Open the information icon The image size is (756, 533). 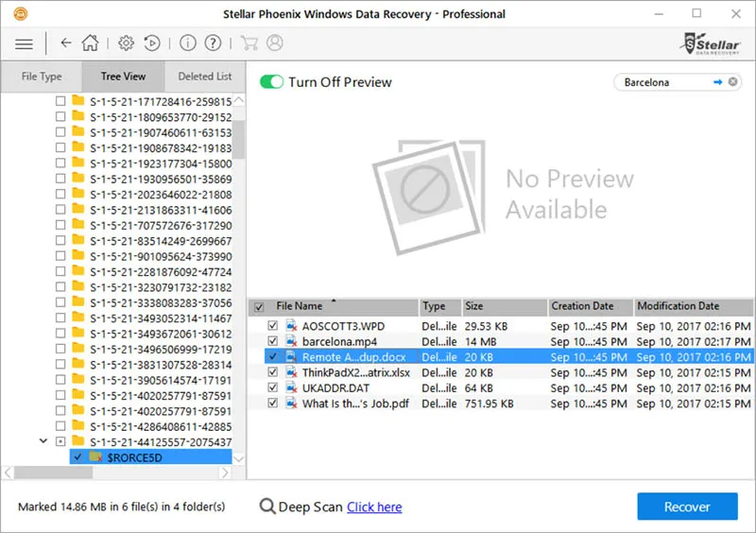tap(187, 43)
